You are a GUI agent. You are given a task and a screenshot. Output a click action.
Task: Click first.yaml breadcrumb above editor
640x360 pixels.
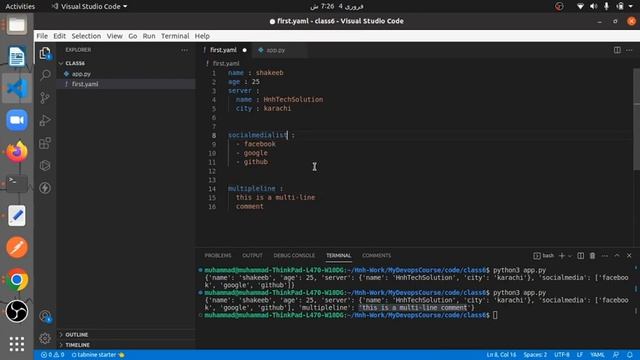tap(226, 63)
